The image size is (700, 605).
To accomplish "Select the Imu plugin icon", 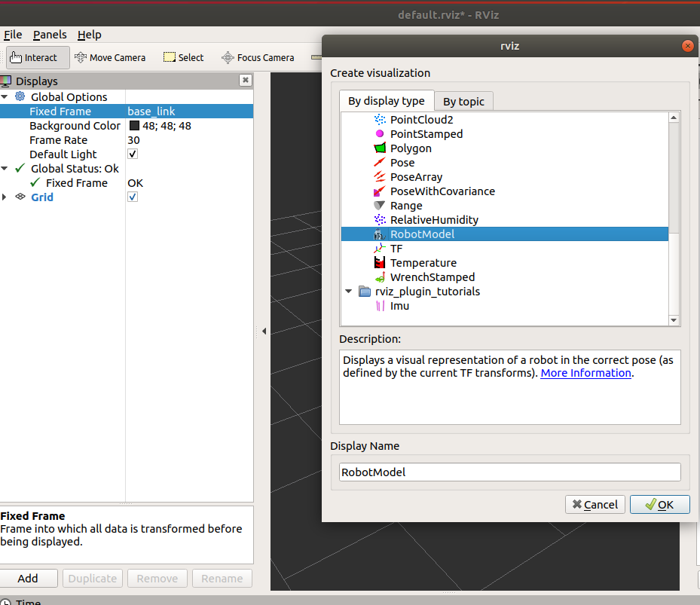I will (x=380, y=306).
